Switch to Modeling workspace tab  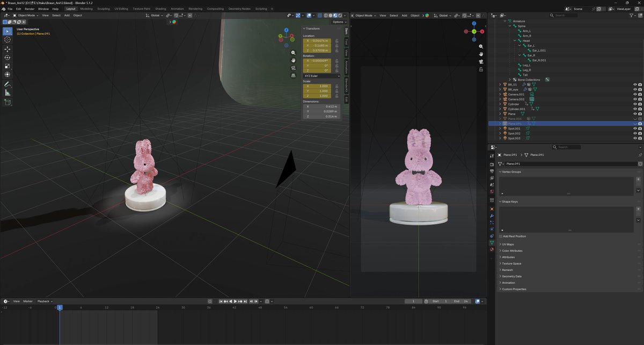click(x=86, y=9)
